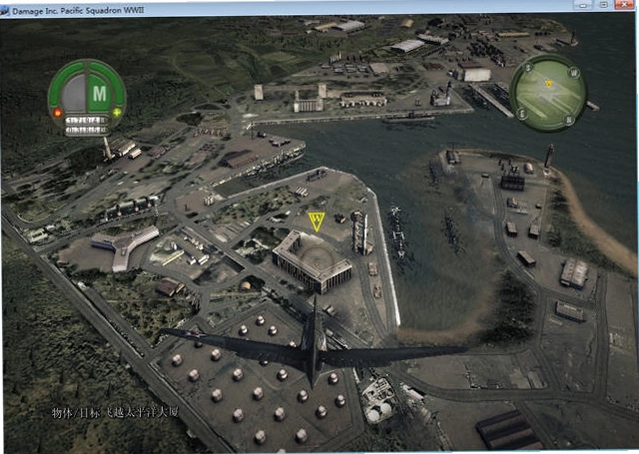The image size is (639, 454).
Task: Click the N compass marker on the minimap
Action: pos(569,119)
